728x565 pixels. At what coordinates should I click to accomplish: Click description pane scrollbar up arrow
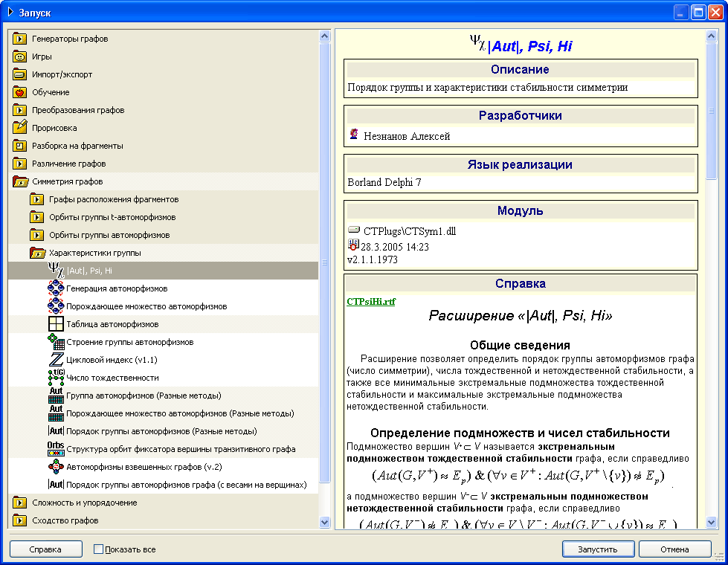click(x=712, y=36)
